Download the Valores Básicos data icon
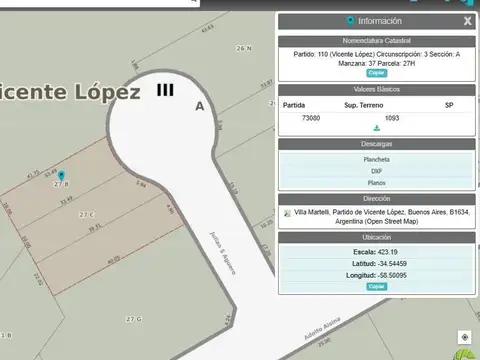This screenshot has width=480, height=360. (x=377, y=128)
